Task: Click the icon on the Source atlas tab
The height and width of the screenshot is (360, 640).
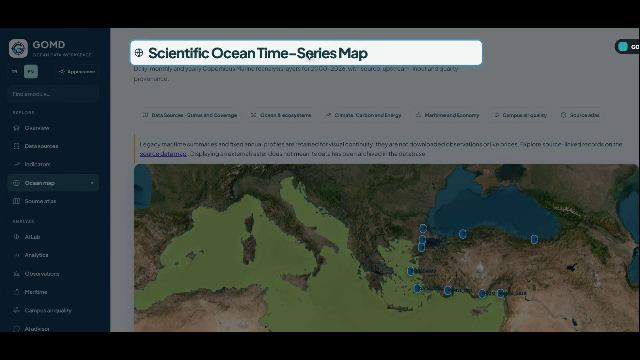Action: point(564,115)
